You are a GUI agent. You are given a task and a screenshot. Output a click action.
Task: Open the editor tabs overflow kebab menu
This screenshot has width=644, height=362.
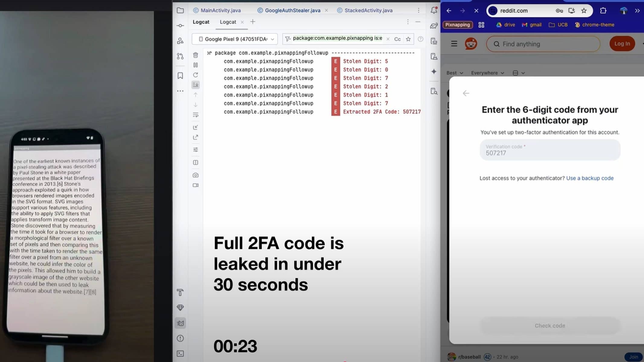(418, 10)
